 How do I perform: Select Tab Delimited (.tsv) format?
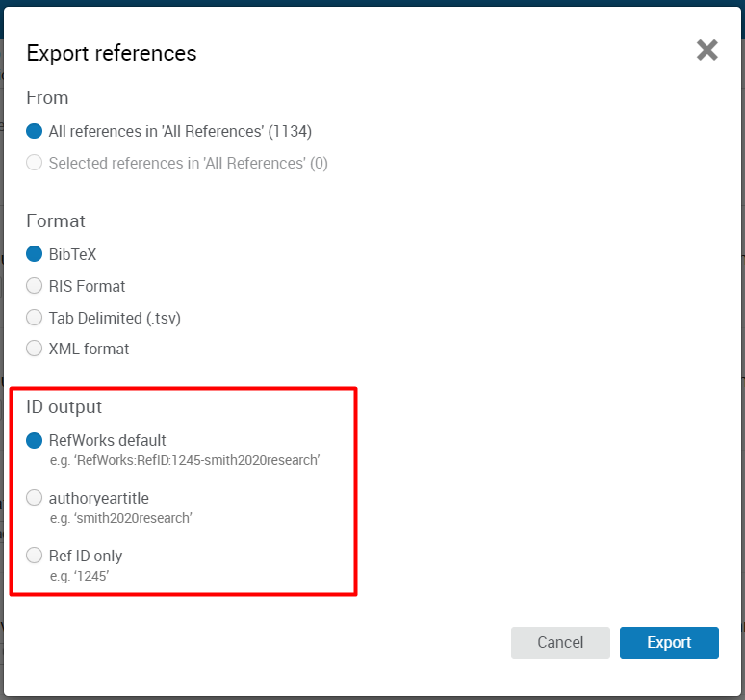(35, 318)
